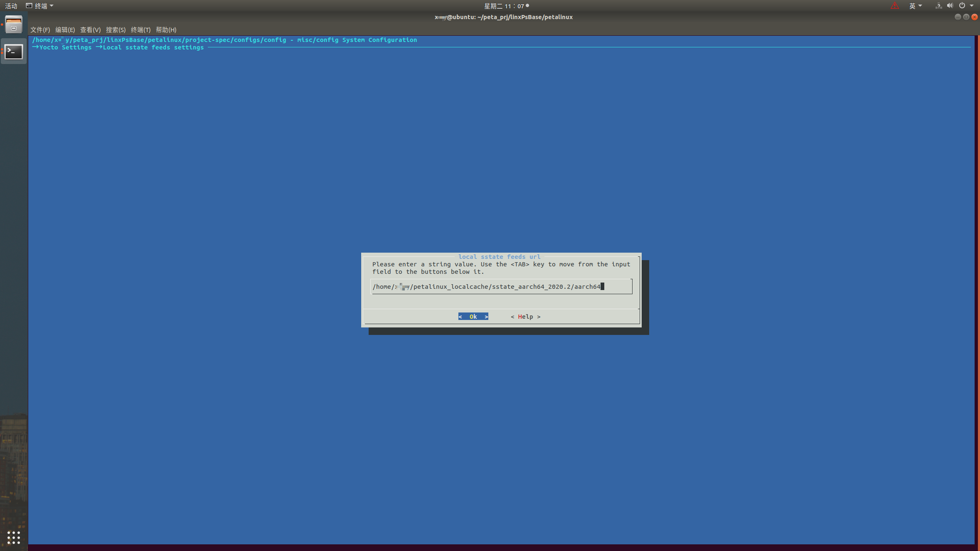Screen dimensions: 980x551
Task: Click the Show Applications grid icon
Action: 14,538
